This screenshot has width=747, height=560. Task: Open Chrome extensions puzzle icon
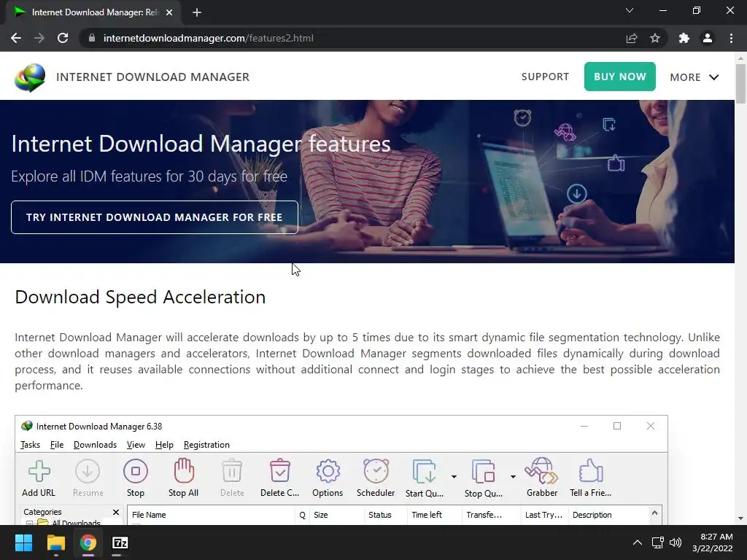pyautogui.click(x=684, y=38)
